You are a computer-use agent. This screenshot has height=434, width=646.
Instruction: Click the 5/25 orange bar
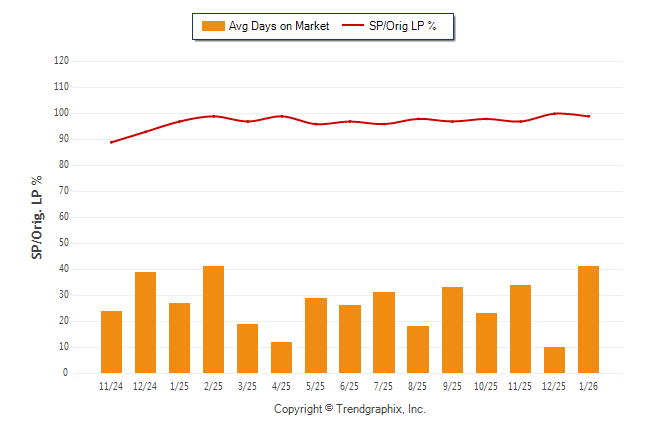315,336
